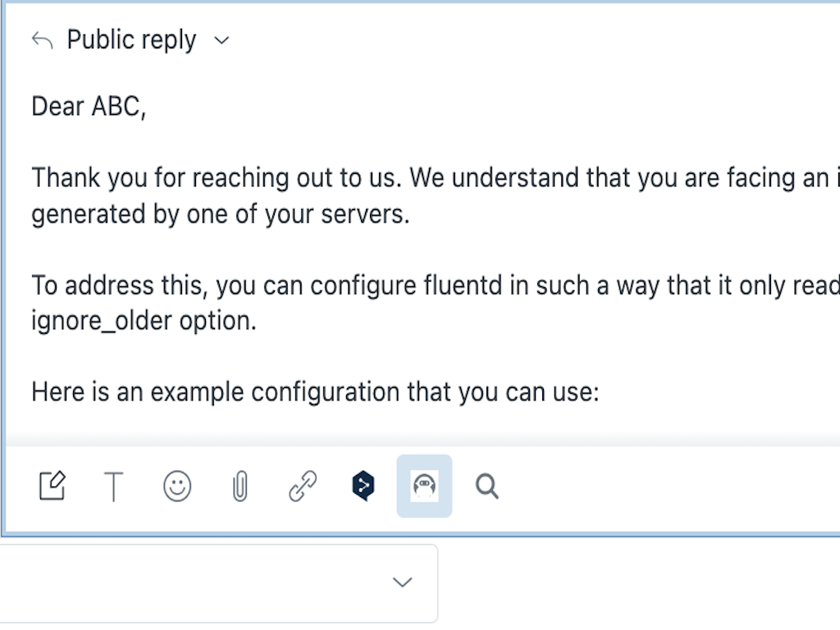Click the line 'generated by one of your servers.'
Image resolution: width=840 pixels, height=630 pixels.
pos(220,214)
